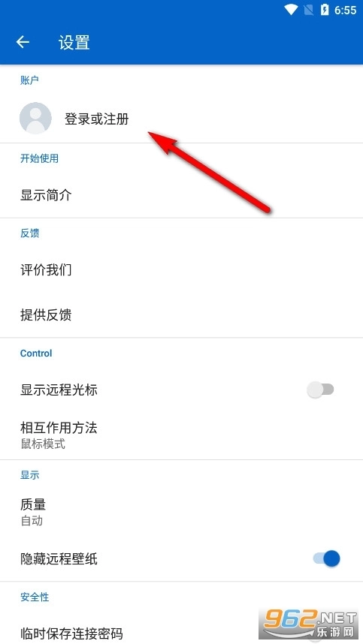Tap the back arrow in header
363x644 pixels.
tap(23, 42)
